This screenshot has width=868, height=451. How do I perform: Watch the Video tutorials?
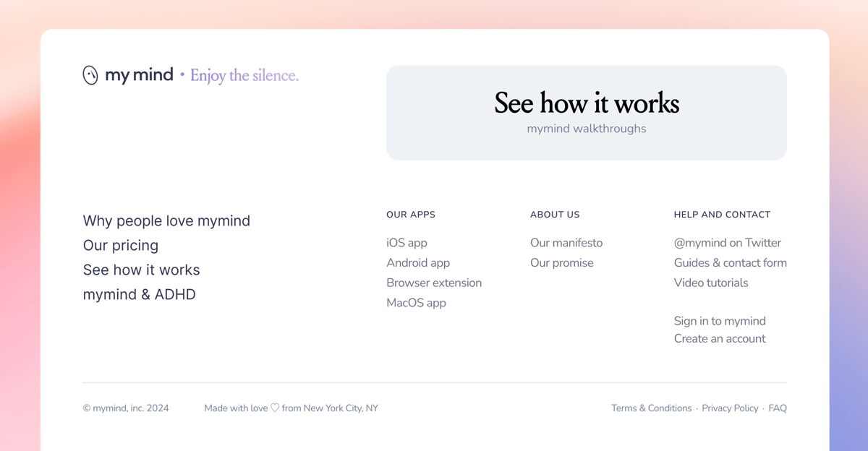coord(711,283)
